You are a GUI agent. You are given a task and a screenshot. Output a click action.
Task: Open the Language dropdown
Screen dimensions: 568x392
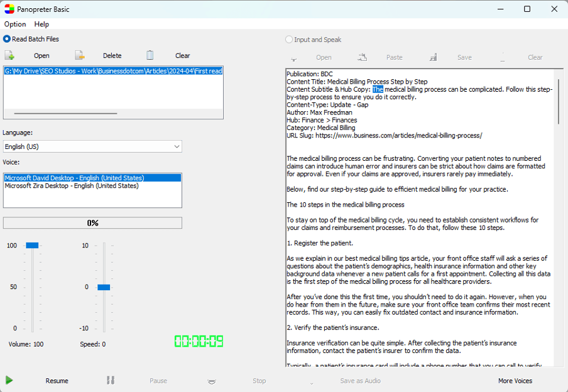coord(176,146)
